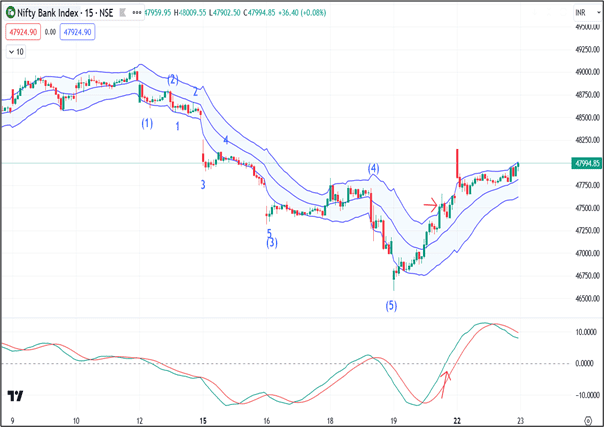The height and width of the screenshot is (427, 604).
Task: Click the 0.0000 oscillator axis label
Action: (584, 363)
